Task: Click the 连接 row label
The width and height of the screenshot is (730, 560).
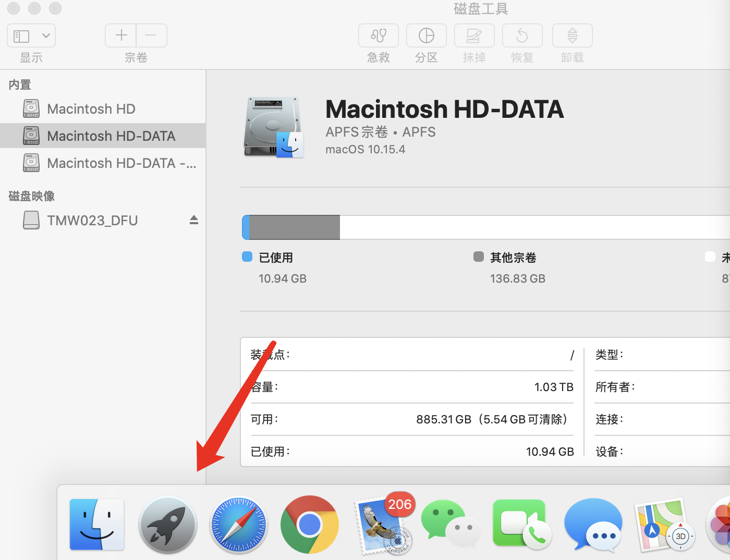Action: (609, 419)
